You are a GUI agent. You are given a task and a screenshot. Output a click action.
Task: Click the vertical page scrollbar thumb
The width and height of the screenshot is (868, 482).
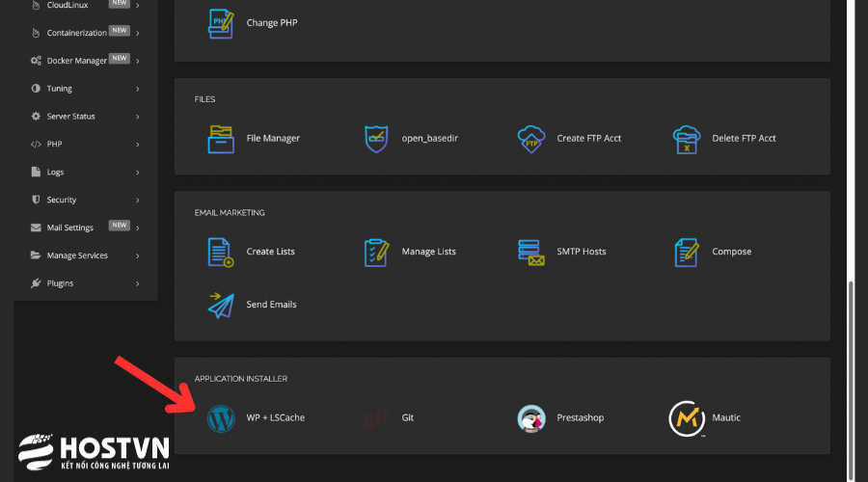(851, 381)
